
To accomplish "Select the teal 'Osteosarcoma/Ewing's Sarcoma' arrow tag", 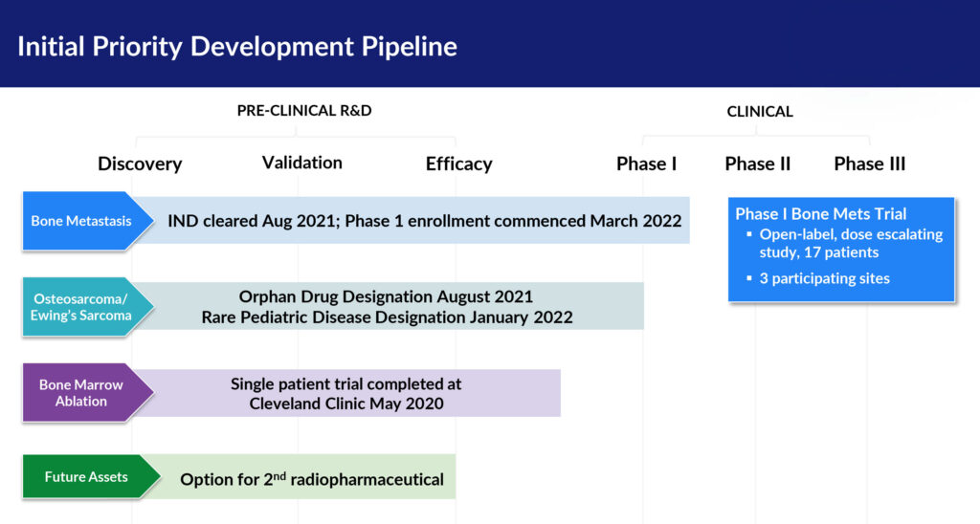I will pyautogui.click(x=87, y=307).
